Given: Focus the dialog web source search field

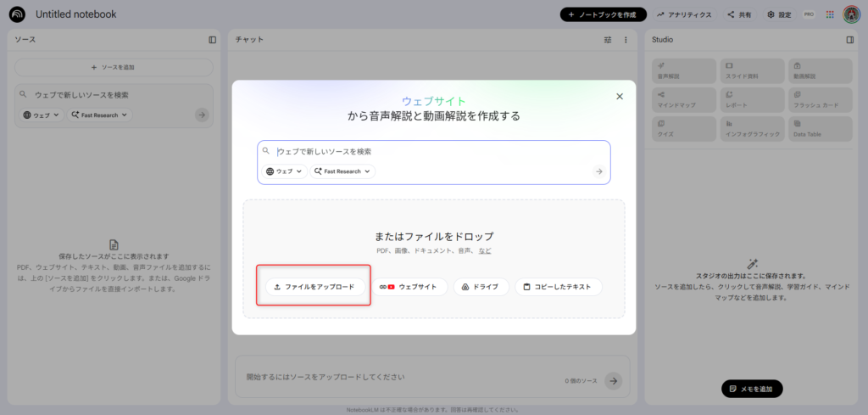Looking at the screenshot, I should click(x=432, y=151).
